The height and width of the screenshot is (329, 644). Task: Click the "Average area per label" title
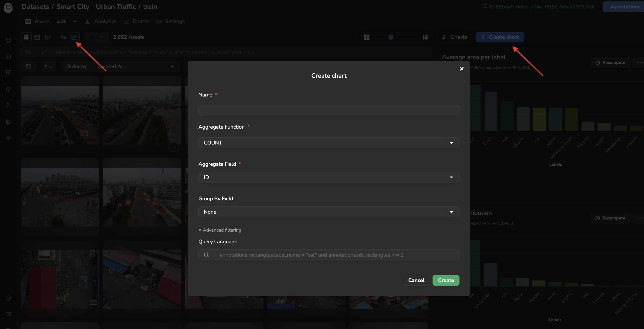pyautogui.click(x=474, y=57)
